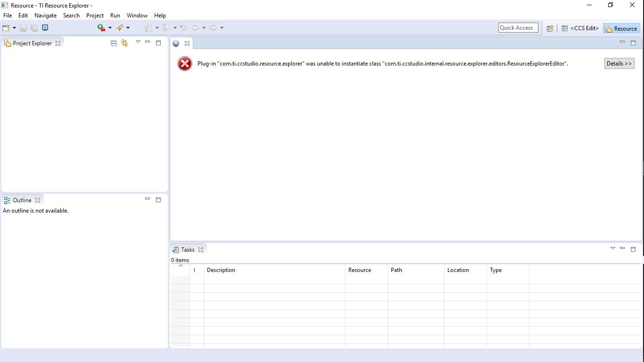Click the Save toolbar icon
The image size is (644, 362).
[23, 28]
